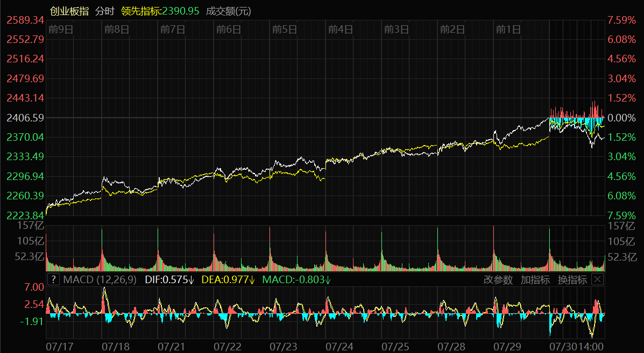Viewport: 644px width, 353px height.
Task: Select the 创业板指 index title
Action: click(69, 11)
